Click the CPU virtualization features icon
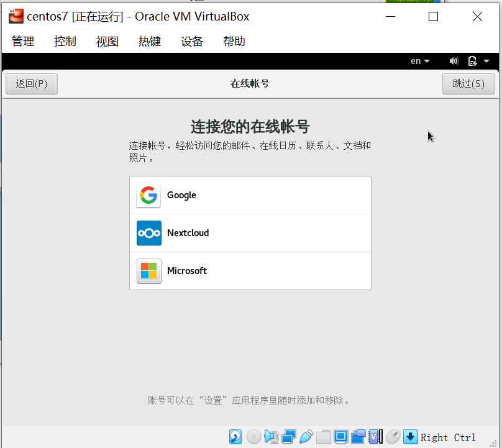502x448 pixels. click(x=375, y=437)
